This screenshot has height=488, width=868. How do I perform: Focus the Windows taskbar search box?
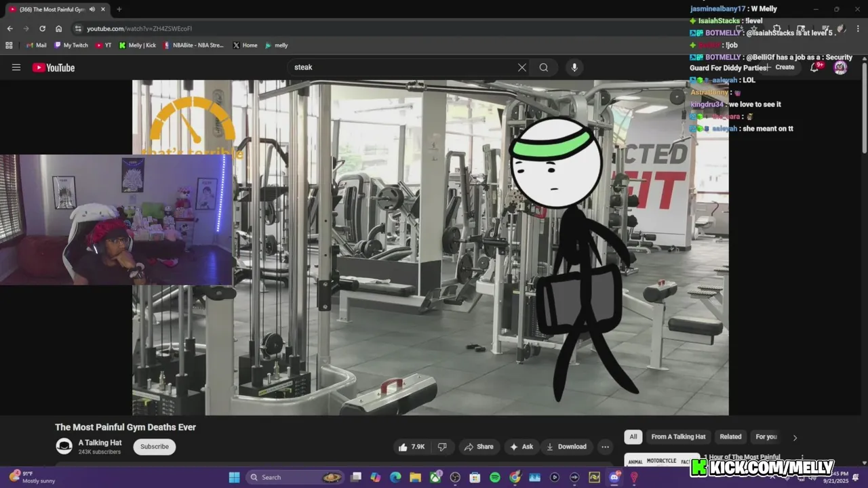point(295,477)
